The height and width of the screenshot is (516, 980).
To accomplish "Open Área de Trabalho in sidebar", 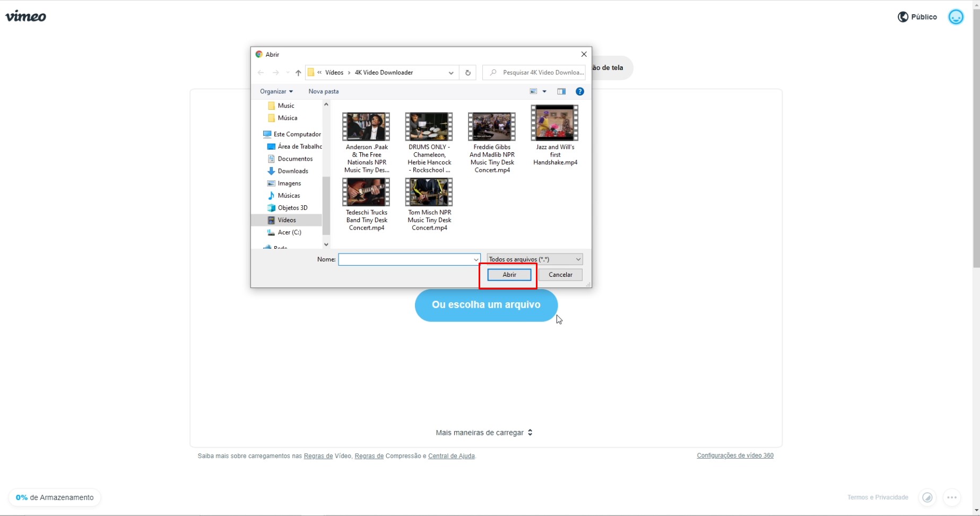I will tap(294, 146).
